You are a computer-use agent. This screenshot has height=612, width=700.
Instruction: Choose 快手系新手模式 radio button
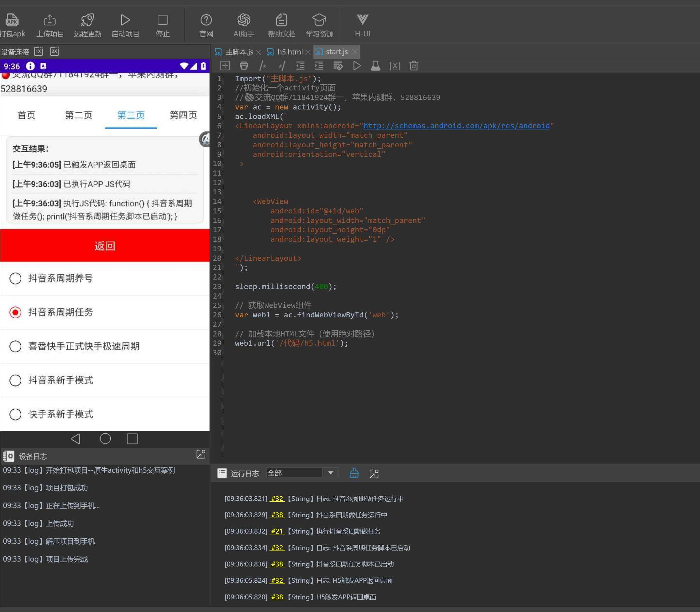pyautogui.click(x=15, y=414)
